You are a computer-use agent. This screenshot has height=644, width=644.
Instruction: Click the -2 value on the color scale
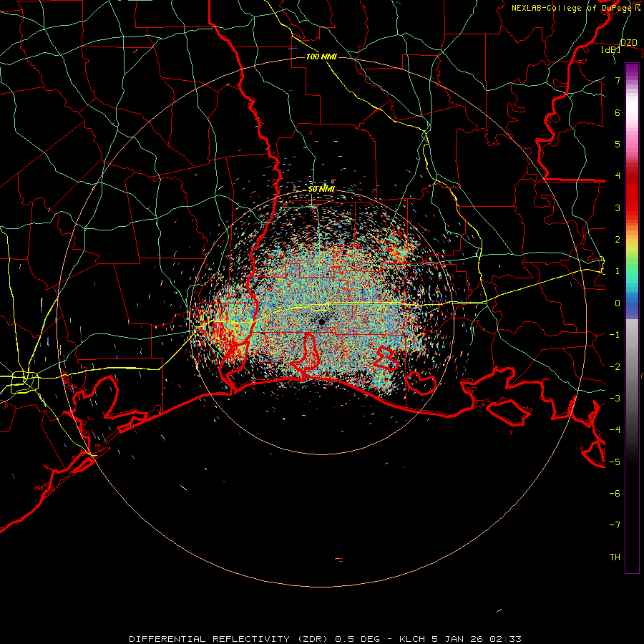tap(615, 367)
